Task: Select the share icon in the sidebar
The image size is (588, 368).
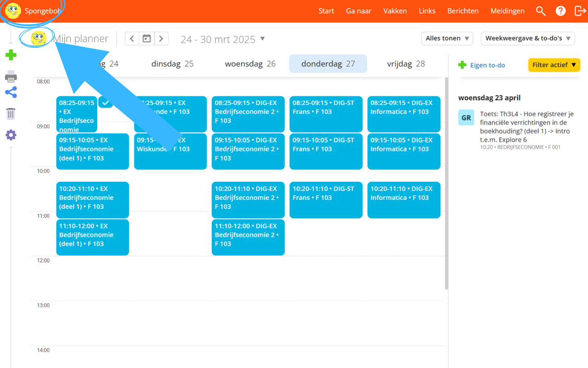Action: tap(10, 92)
